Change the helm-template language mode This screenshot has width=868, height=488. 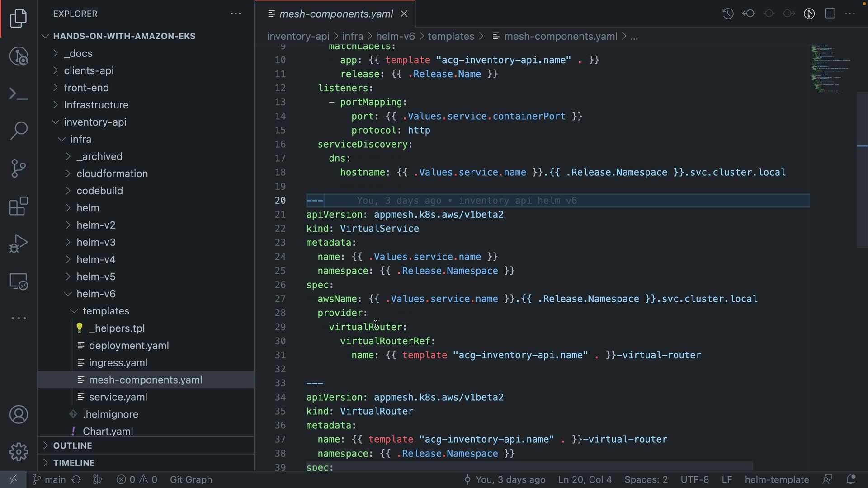tap(776, 479)
